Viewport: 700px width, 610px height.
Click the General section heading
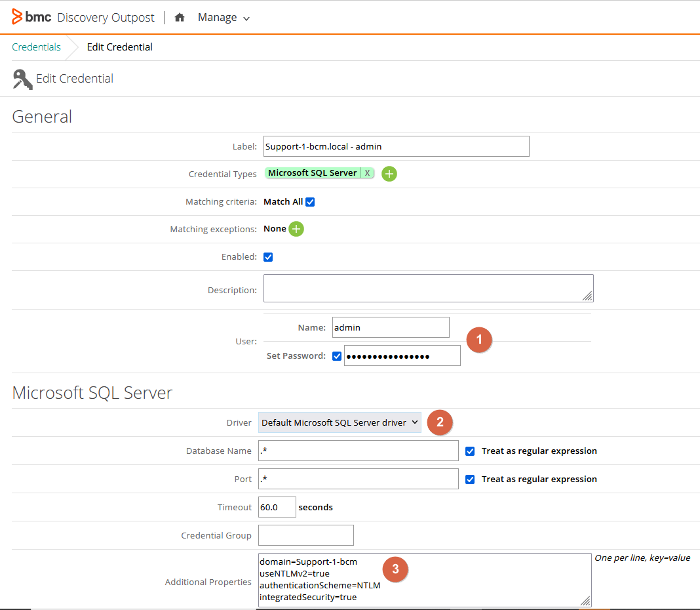pyautogui.click(x=42, y=117)
